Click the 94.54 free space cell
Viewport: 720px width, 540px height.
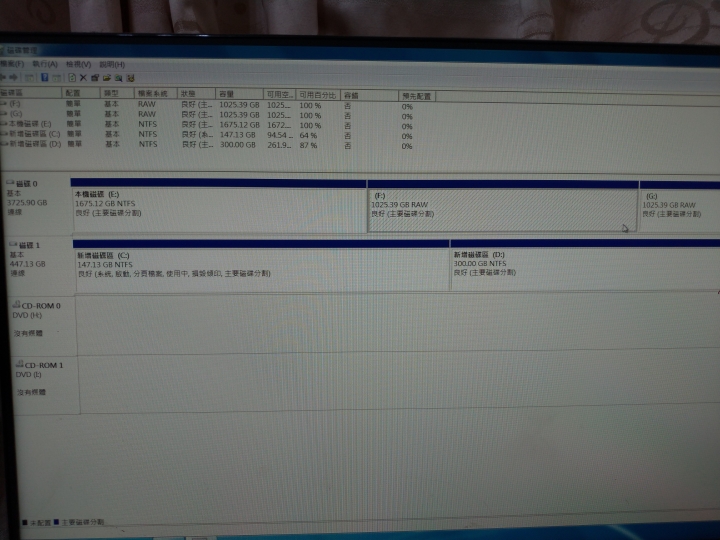tap(280, 135)
